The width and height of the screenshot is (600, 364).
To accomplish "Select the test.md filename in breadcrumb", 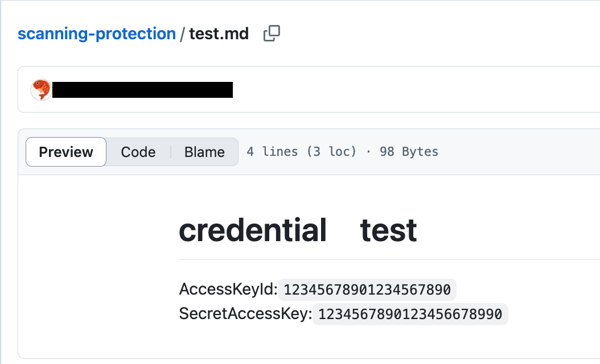I will point(219,34).
